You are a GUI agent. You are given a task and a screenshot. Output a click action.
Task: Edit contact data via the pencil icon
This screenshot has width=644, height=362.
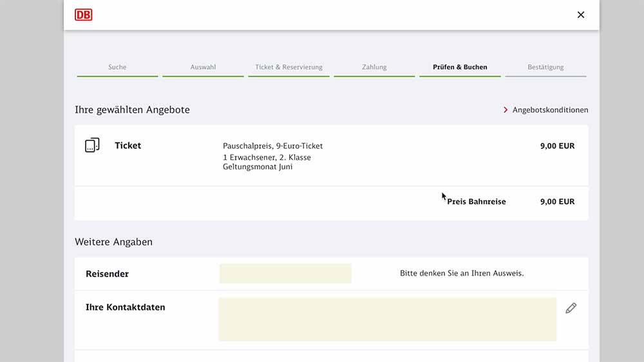(x=571, y=309)
